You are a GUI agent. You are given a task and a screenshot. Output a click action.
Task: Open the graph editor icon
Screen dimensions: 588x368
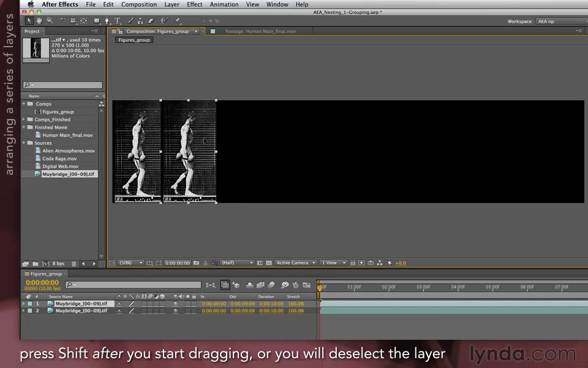(x=307, y=285)
